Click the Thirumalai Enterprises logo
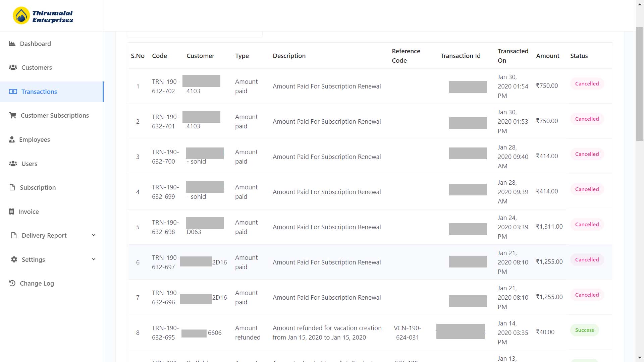Image resolution: width=644 pixels, height=362 pixels. point(43,16)
